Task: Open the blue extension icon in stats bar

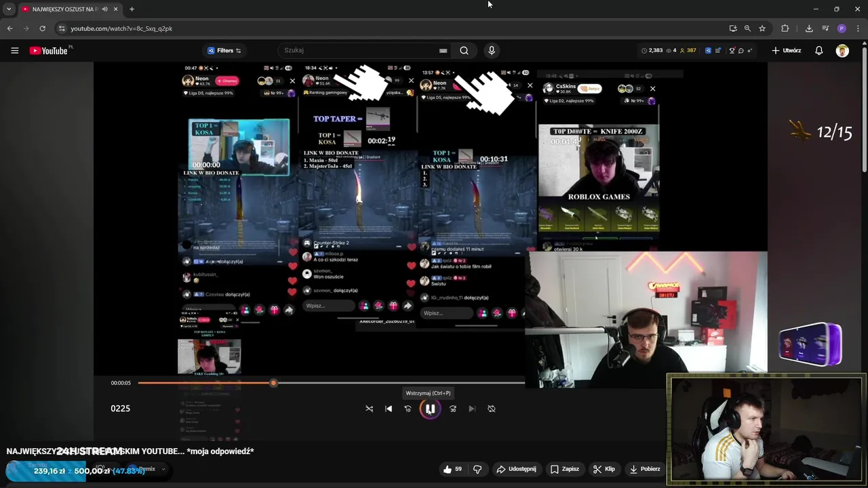Action: pyautogui.click(x=708, y=50)
